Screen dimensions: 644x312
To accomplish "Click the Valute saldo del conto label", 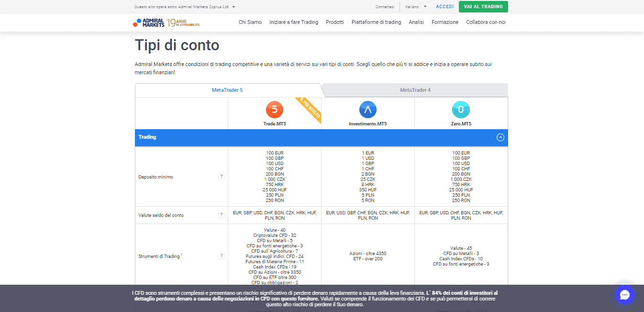I will (161, 215).
